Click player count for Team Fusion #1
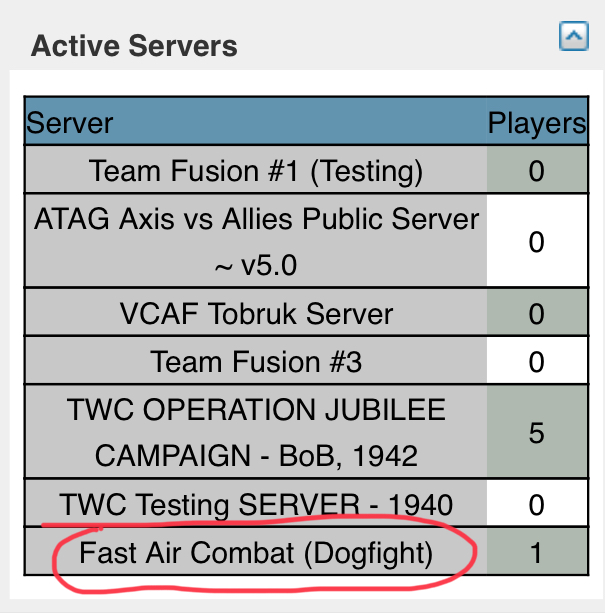The width and height of the screenshot is (605, 613). coord(537,170)
